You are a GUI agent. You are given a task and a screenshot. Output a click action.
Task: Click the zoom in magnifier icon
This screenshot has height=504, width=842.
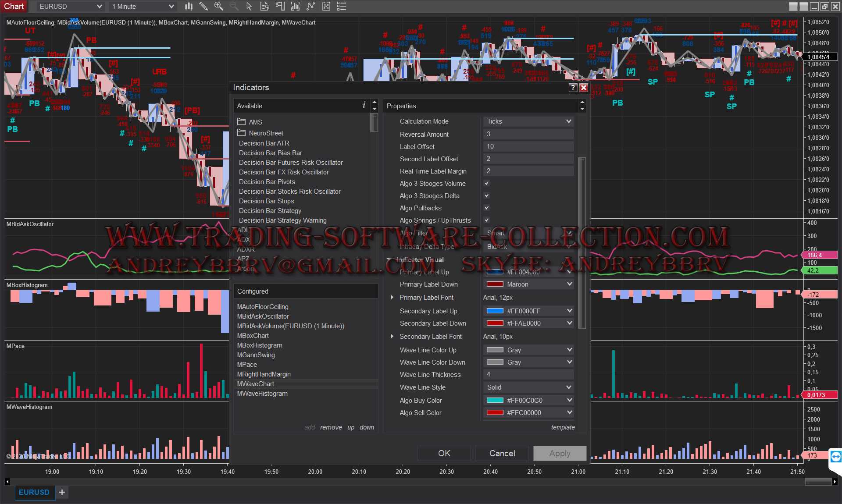(218, 6)
